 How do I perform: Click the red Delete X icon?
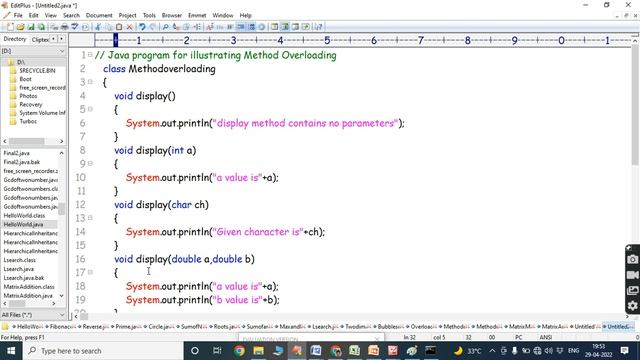point(129,27)
